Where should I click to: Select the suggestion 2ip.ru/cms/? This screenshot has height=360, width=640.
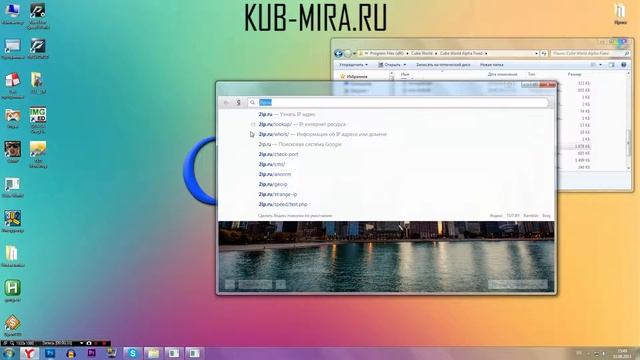point(272,164)
